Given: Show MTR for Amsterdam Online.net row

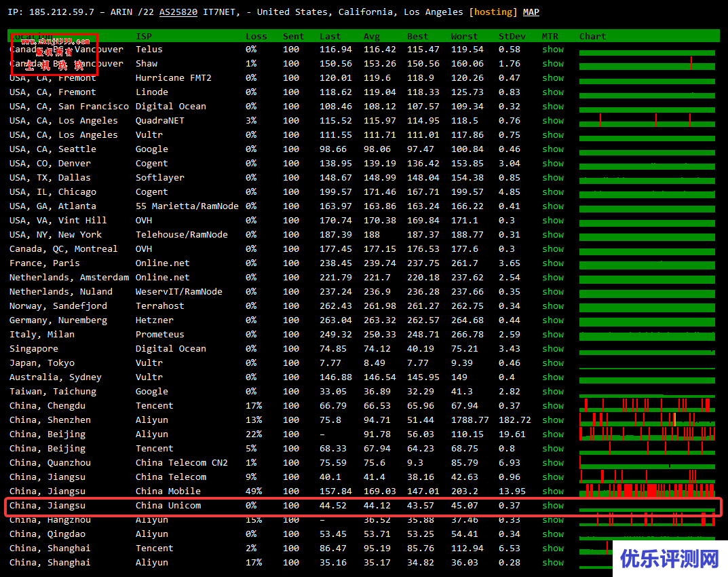Looking at the screenshot, I should [x=553, y=278].
